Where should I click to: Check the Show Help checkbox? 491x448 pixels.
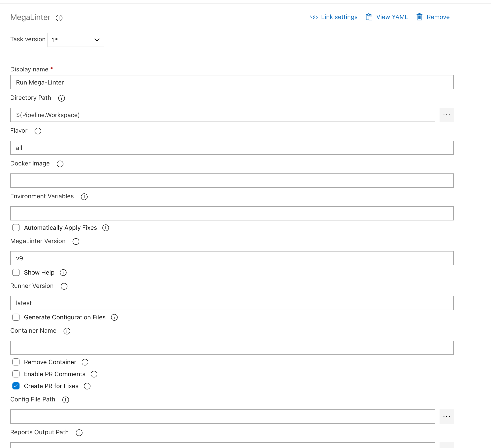click(x=16, y=272)
